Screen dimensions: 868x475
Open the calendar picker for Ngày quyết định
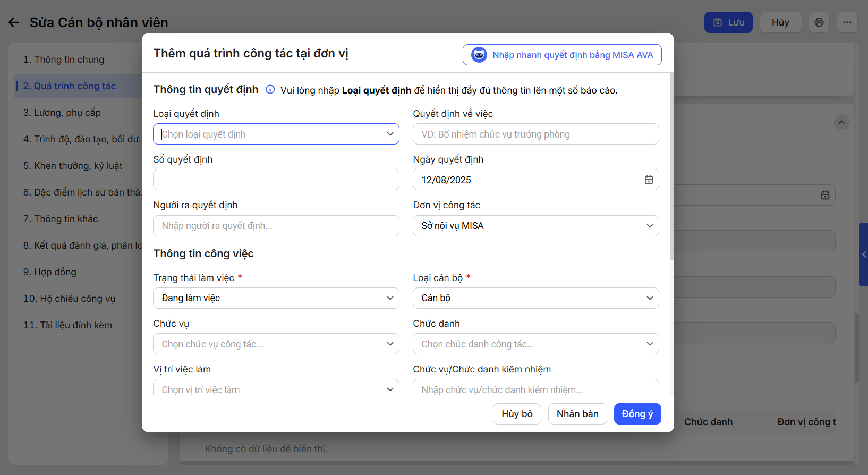(x=649, y=180)
